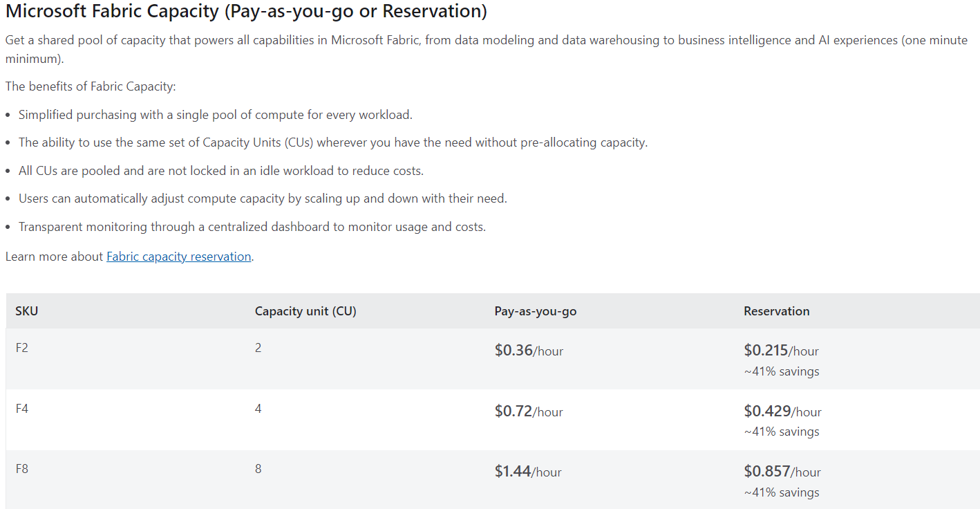Click the bullet about transparent monitoring dashboard
This screenshot has width=980, height=509.
pos(252,227)
